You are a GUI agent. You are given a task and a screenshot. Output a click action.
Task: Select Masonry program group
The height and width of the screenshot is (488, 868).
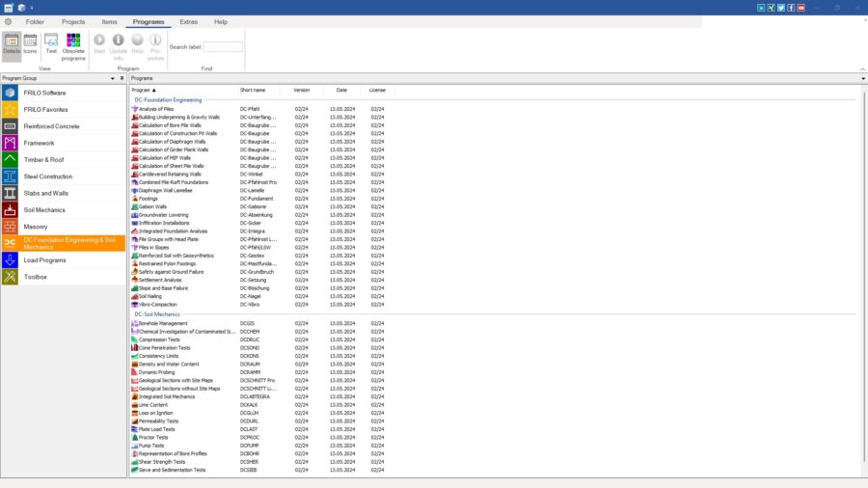coord(63,227)
